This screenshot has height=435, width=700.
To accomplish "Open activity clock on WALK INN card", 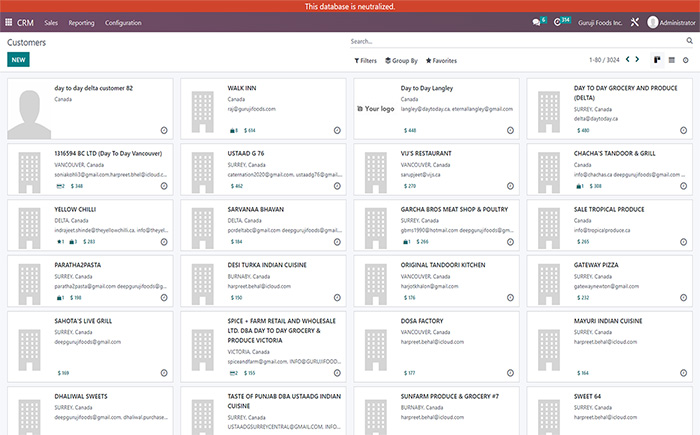I will coord(337,130).
